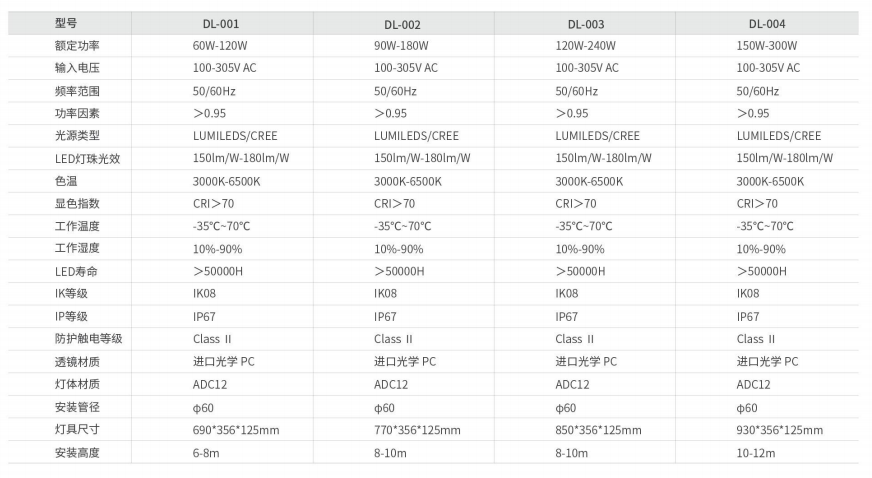Select the DL-004 model header
Image resolution: width=872 pixels, height=478 pixels.
tap(767, 24)
